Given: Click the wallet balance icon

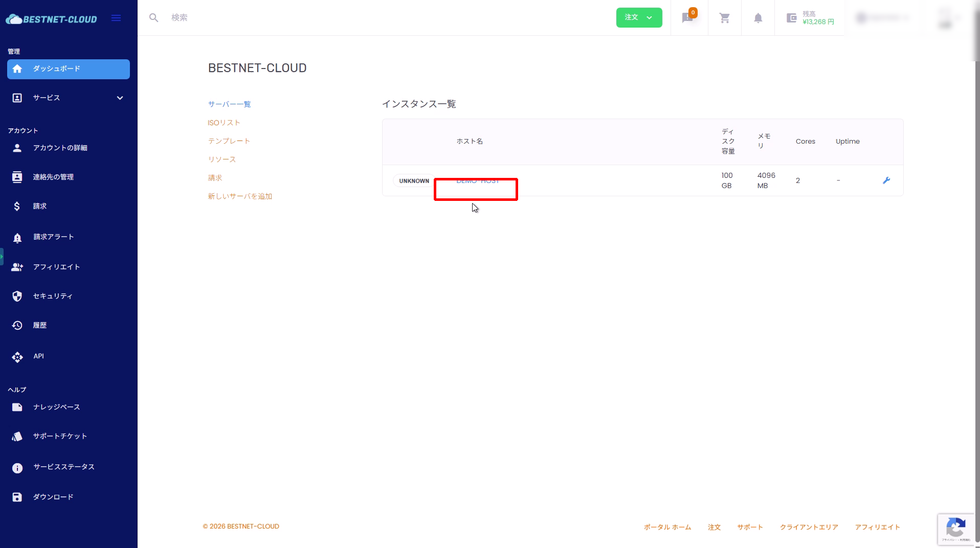Looking at the screenshot, I should point(791,18).
